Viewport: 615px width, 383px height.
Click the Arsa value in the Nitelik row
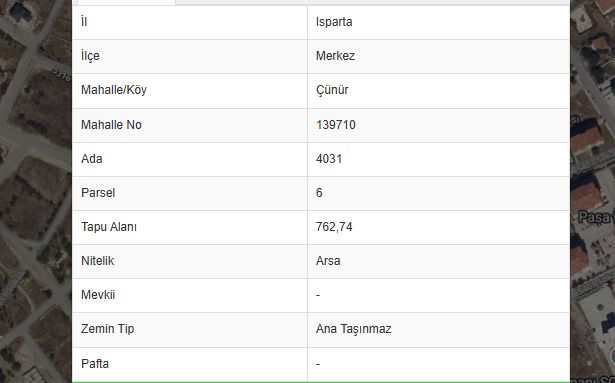(328, 261)
